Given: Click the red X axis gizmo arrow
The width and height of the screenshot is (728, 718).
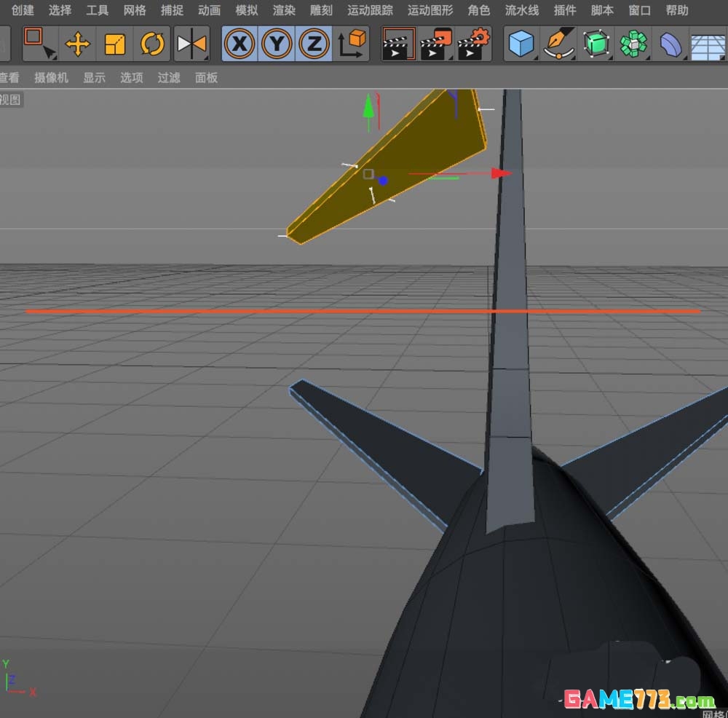Looking at the screenshot, I should (x=502, y=173).
